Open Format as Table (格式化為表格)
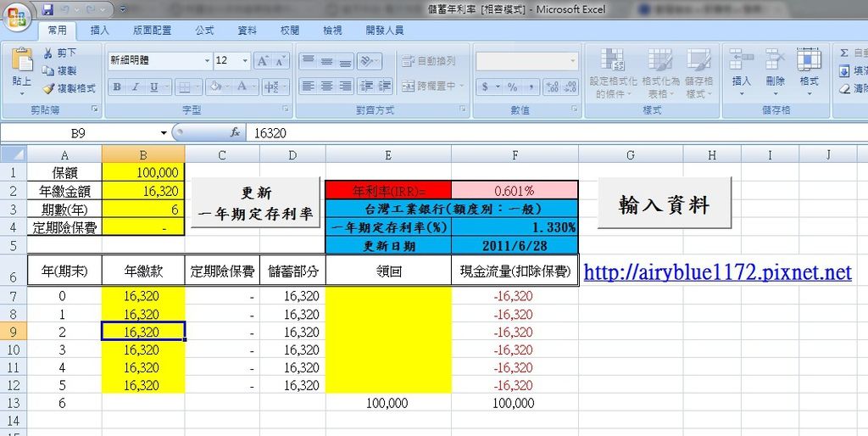Screen dimensions: 868x436 pos(660,74)
